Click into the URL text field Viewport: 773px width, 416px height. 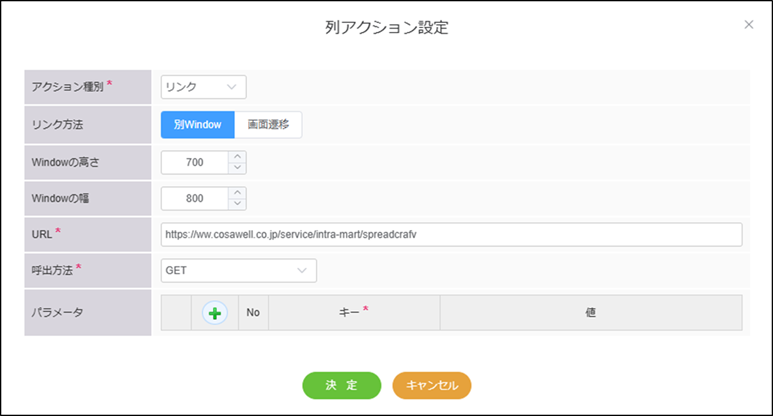point(451,234)
